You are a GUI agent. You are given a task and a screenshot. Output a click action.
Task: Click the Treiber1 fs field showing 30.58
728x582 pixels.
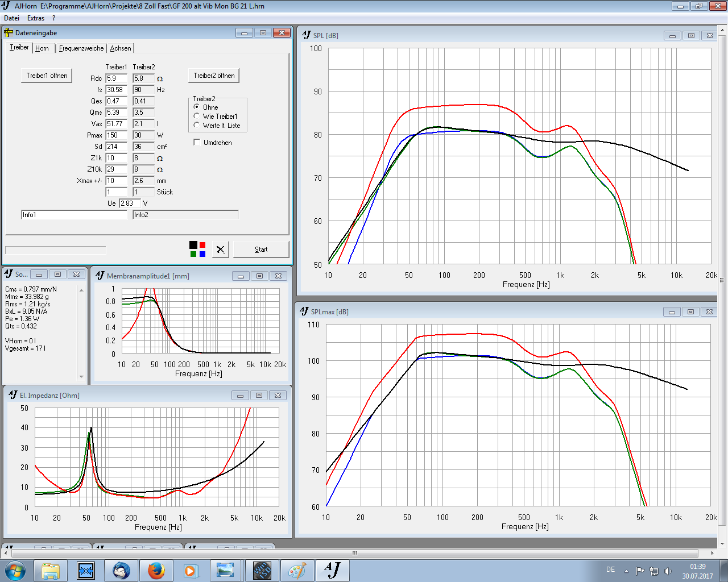tap(116, 90)
